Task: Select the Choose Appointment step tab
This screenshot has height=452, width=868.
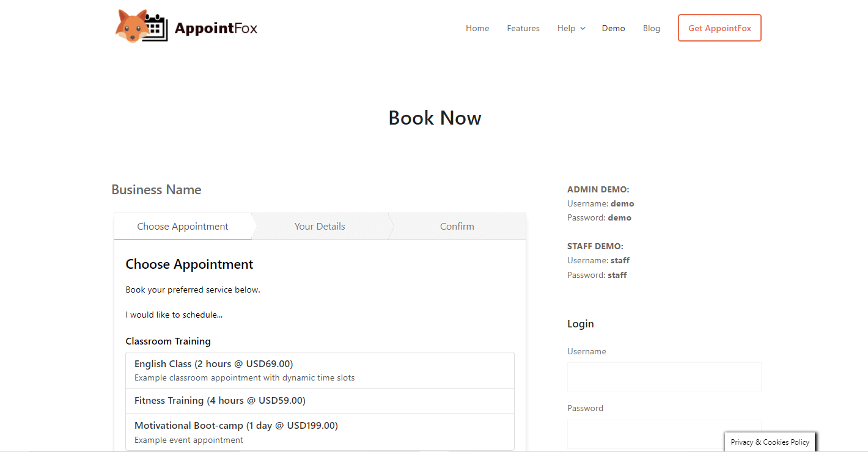Action: point(183,227)
